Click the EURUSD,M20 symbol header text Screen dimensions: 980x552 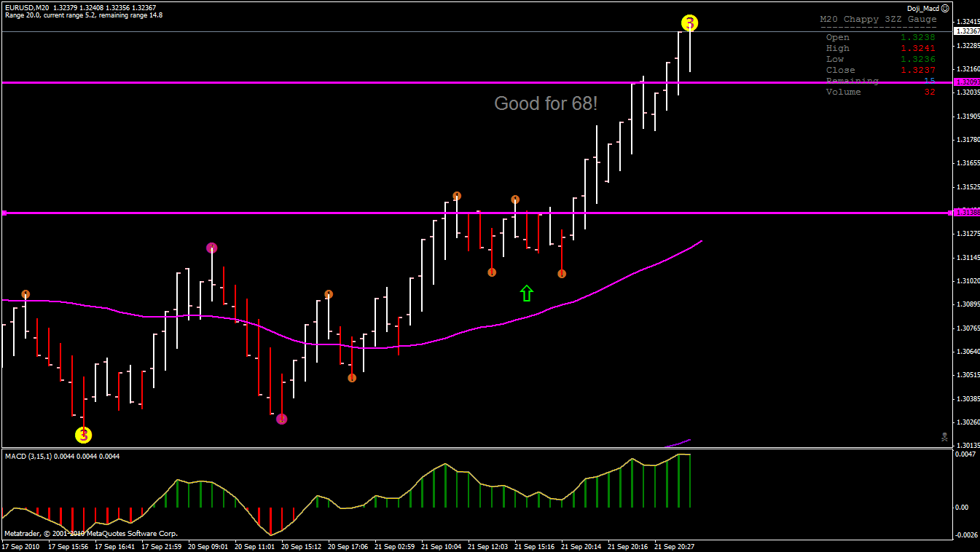point(26,7)
